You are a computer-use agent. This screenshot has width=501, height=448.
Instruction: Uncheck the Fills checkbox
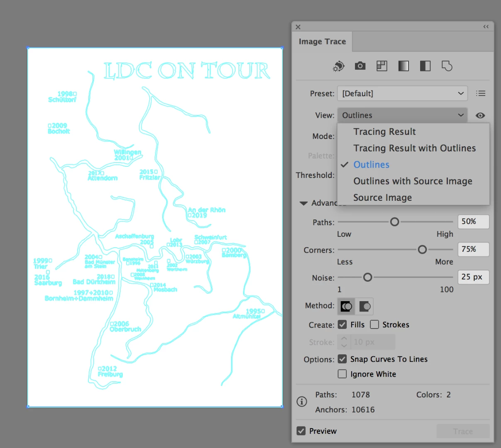[x=342, y=324]
